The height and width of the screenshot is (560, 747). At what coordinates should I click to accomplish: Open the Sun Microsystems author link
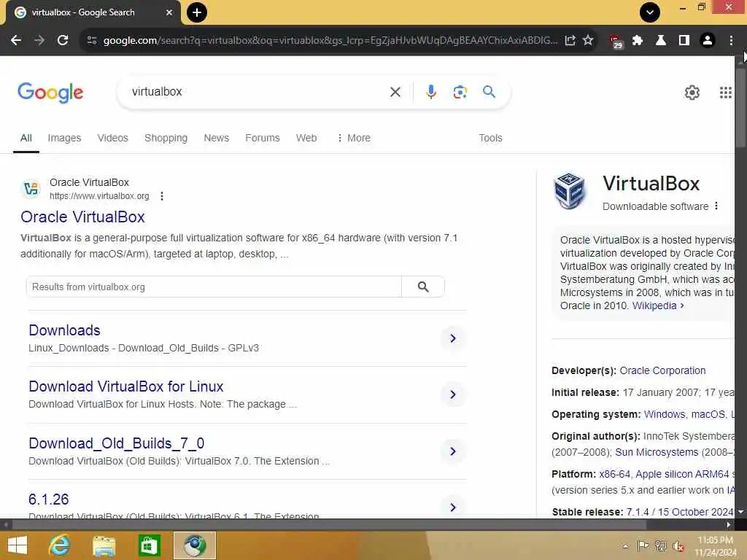click(x=657, y=452)
